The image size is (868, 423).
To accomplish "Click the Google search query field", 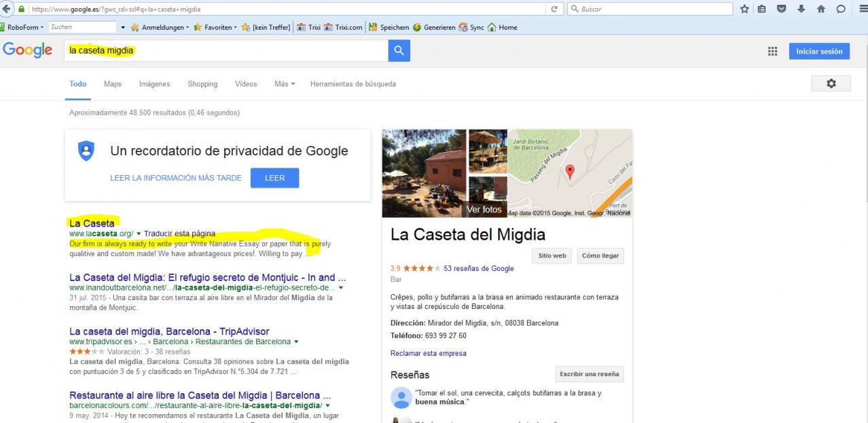I will (x=226, y=50).
